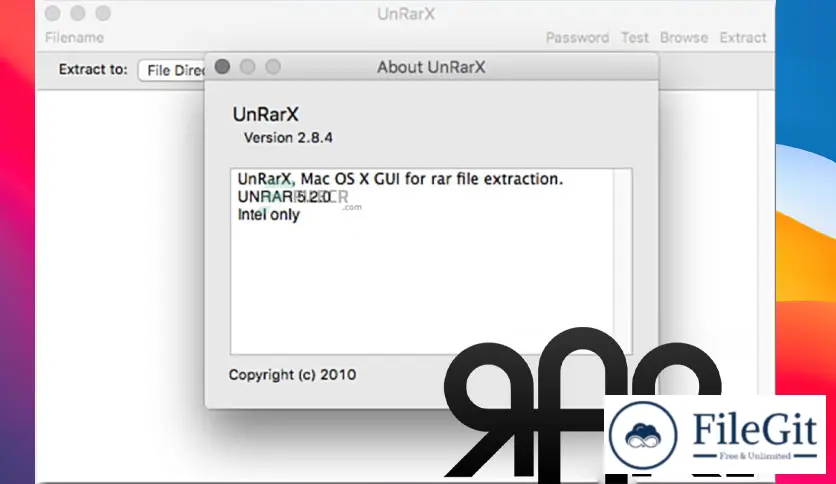Image resolution: width=836 pixels, height=484 pixels.
Task: Click Test in UnRarX main window toolbar
Action: 634,38
